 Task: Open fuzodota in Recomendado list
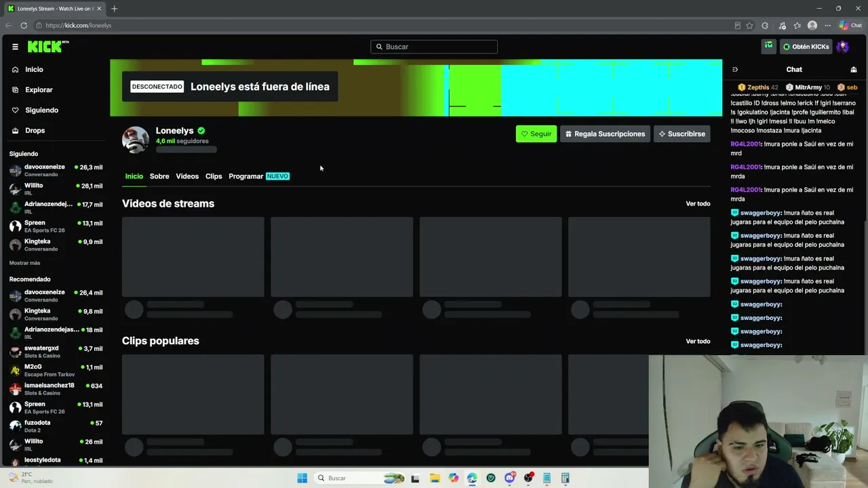(56, 426)
